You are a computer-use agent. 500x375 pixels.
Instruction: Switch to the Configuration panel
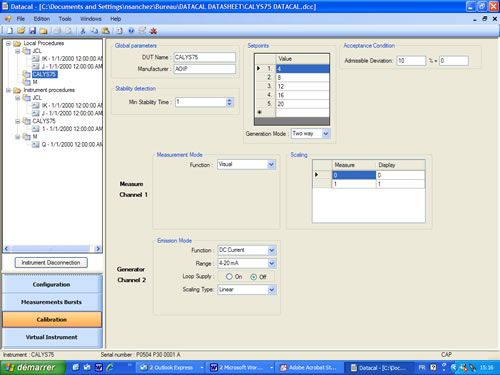pyautogui.click(x=52, y=284)
